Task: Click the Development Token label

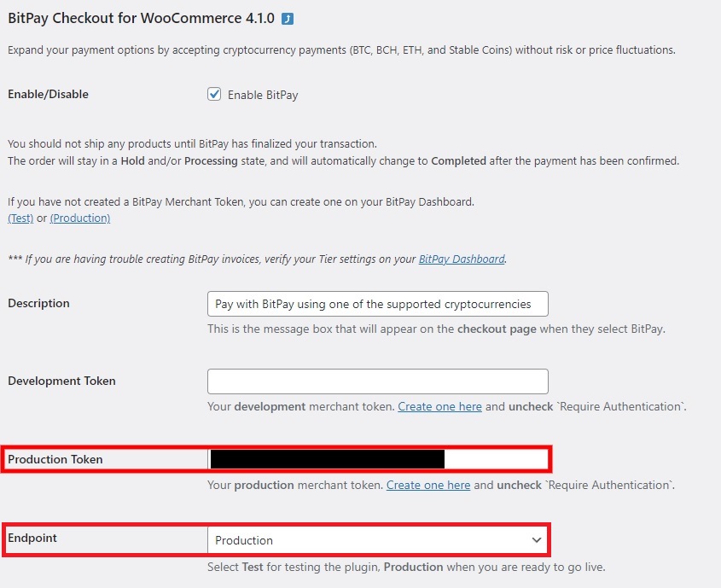Action: tap(61, 381)
